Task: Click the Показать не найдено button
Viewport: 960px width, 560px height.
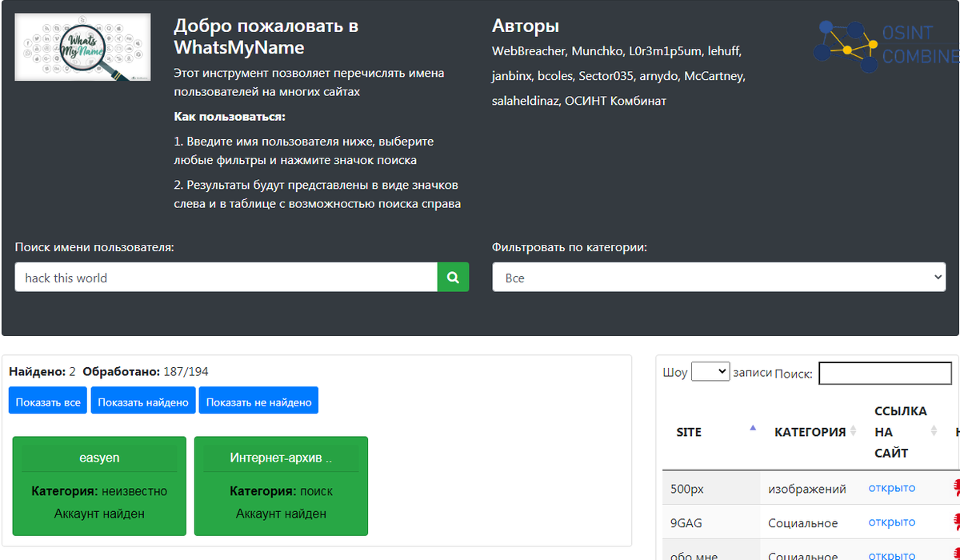Action: [258, 401]
